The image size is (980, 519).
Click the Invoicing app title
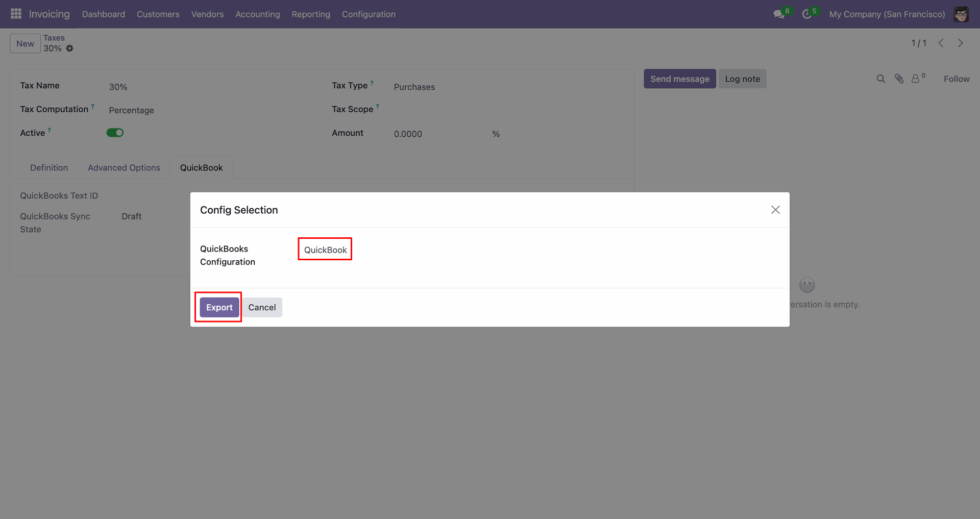(49, 14)
